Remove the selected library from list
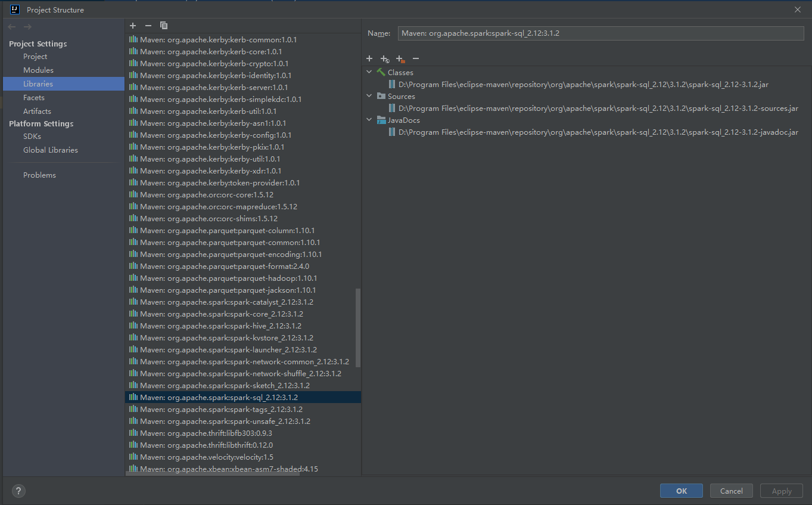The image size is (812, 505). coord(148,26)
